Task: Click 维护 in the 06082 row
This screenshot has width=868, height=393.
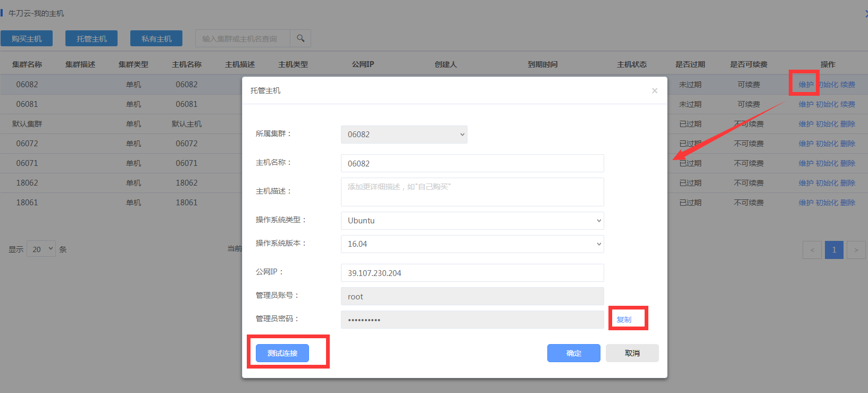Action: pyautogui.click(x=806, y=85)
